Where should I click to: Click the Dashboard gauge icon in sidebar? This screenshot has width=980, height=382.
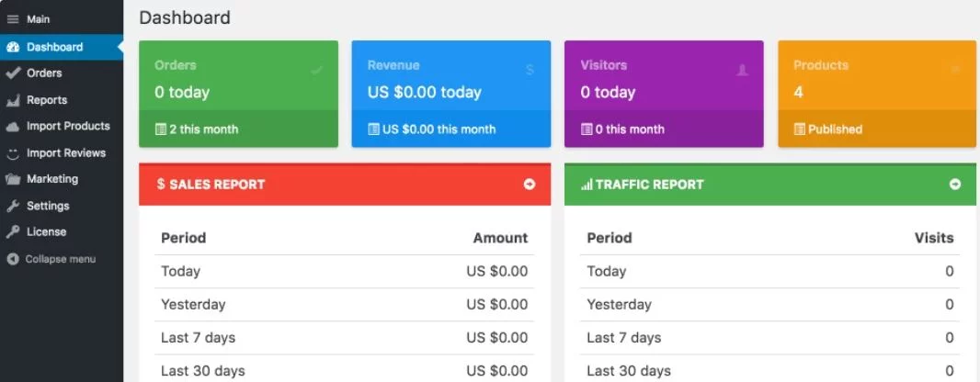[13, 47]
